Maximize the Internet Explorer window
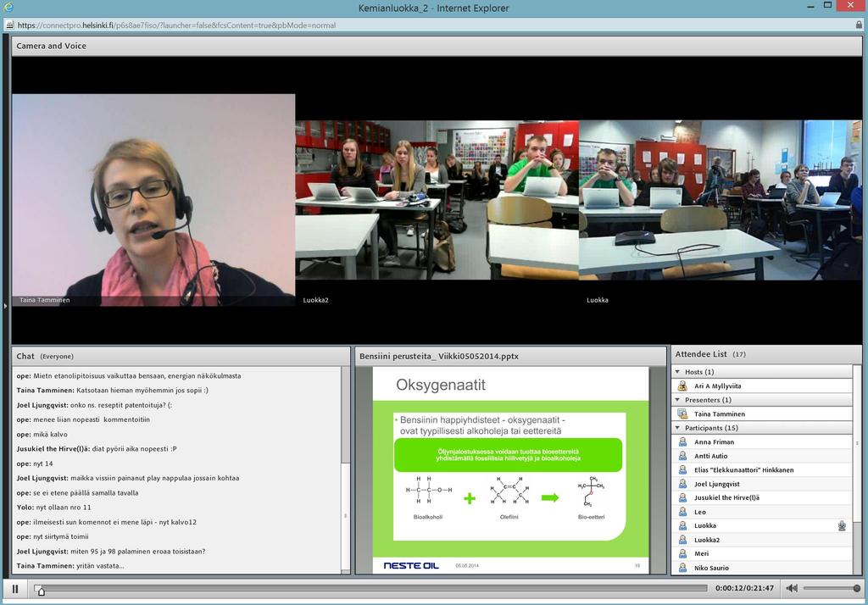The image size is (868, 605). tap(827, 6)
